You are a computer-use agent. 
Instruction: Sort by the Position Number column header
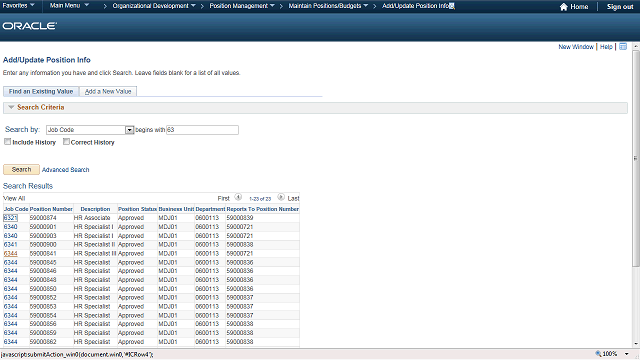point(51,209)
